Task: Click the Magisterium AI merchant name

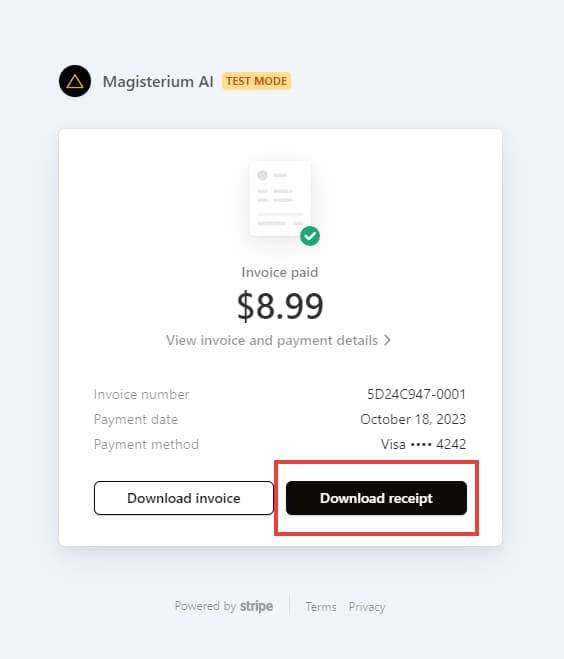Action: 158,82
